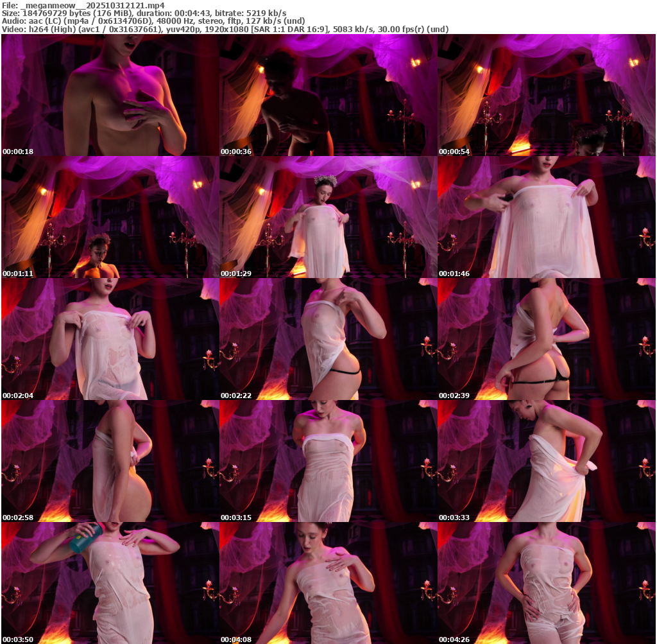Viewport: 657px width, 644px height.
Task: Open the frame at 00:04:08
Action: 328,583
